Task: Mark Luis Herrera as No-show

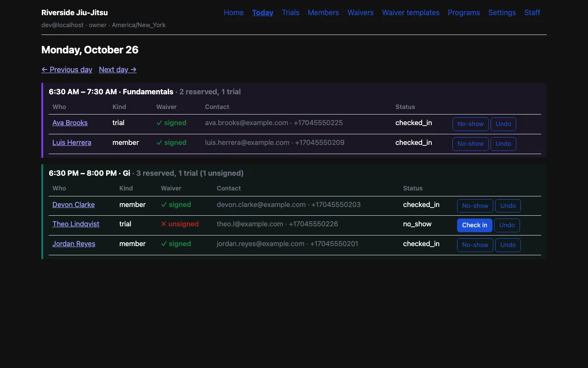Action: [470, 144]
